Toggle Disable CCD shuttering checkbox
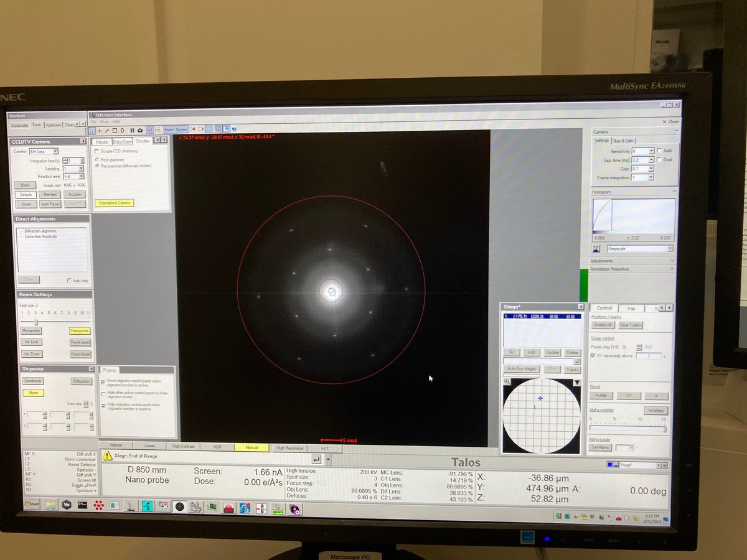 click(96, 151)
